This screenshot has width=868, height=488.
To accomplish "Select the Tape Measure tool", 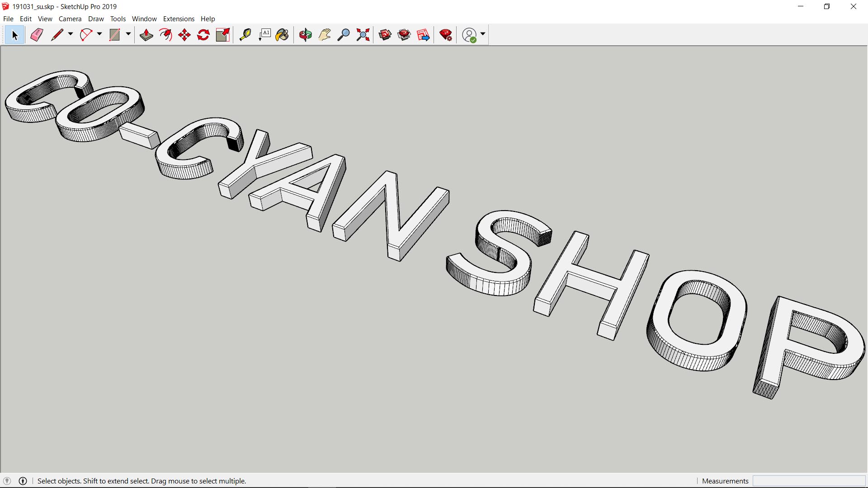I will (245, 35).
